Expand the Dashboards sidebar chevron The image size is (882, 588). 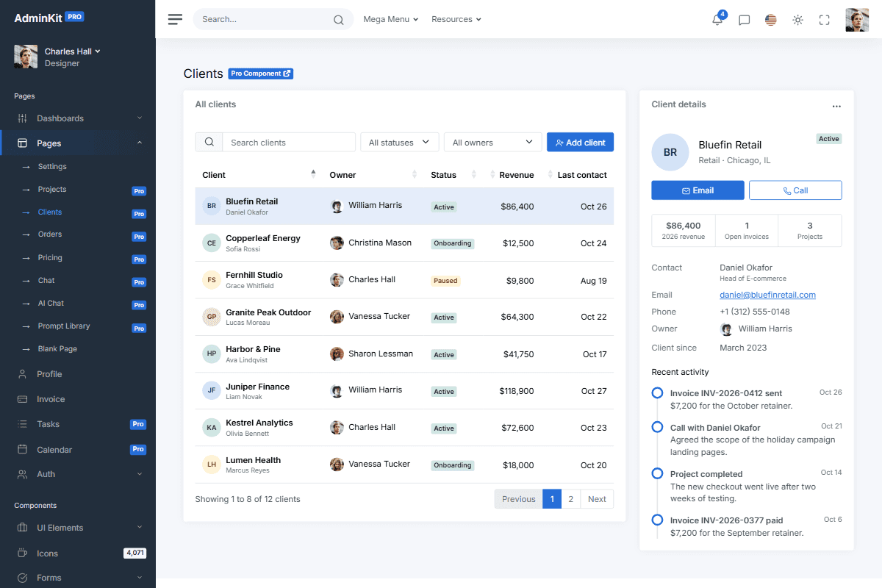pyautogui.click(x=140, y=118)
